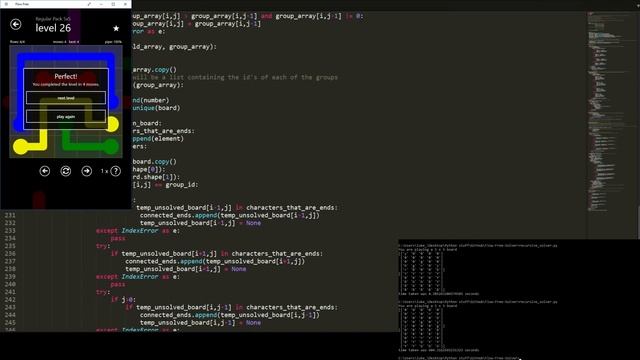Click inside the terminal output window
Screen dimensions: 640x360
pos(519,300)
